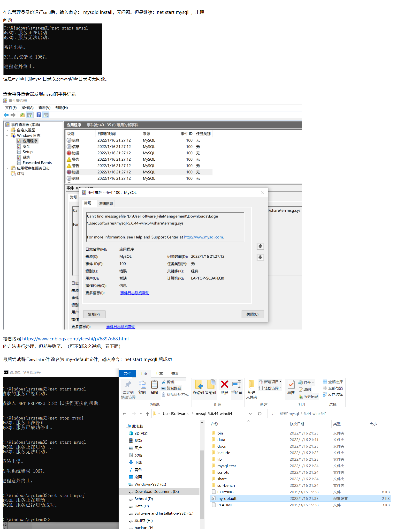Select the highlighted 错误 MySQL event row

coord(139,172)
